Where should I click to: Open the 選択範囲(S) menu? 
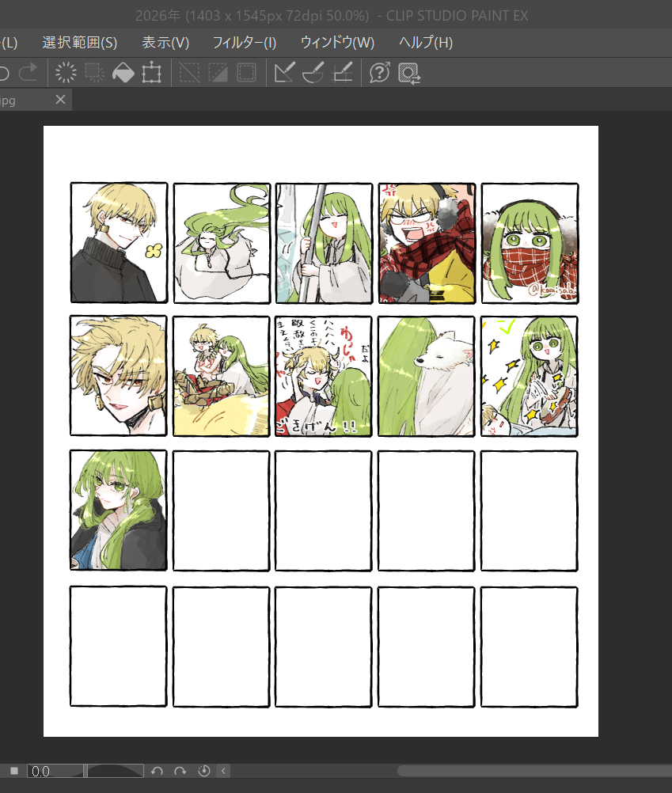79,43
